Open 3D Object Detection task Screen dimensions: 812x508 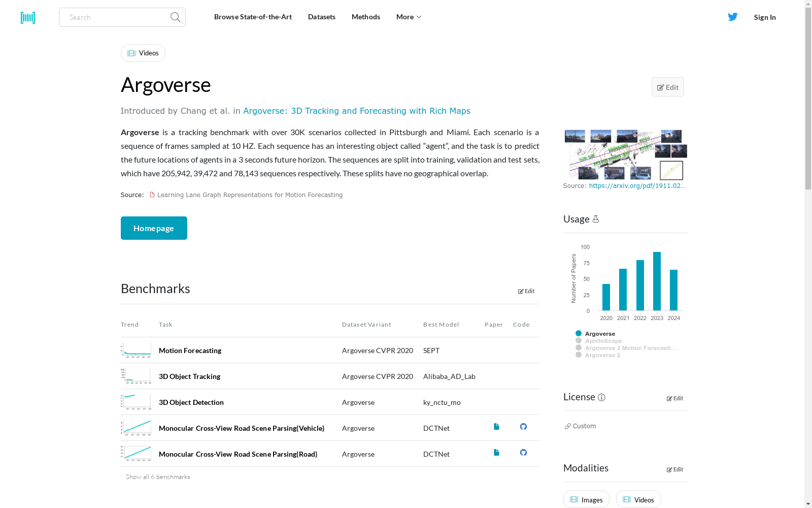click(191, 402)
